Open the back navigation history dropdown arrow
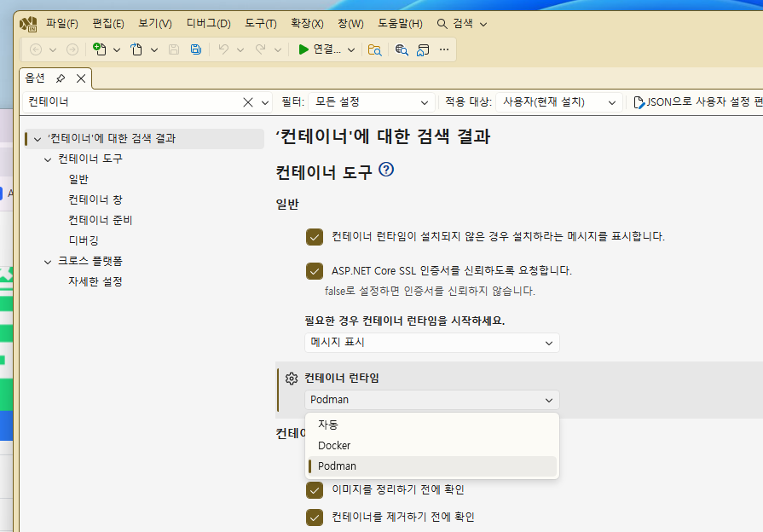This screenshot has height=532, width=763. click(53, 49)
